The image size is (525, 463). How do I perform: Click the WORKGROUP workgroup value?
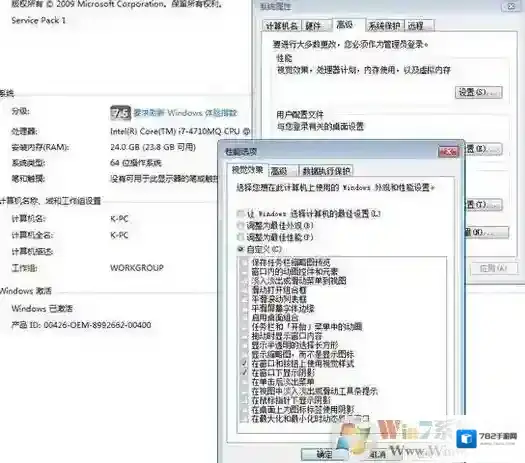(137, 268)
